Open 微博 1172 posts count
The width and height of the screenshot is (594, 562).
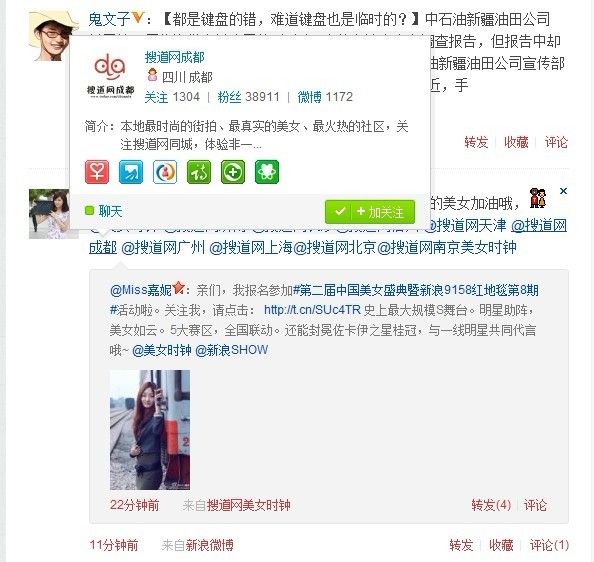[x=325, y=97]
